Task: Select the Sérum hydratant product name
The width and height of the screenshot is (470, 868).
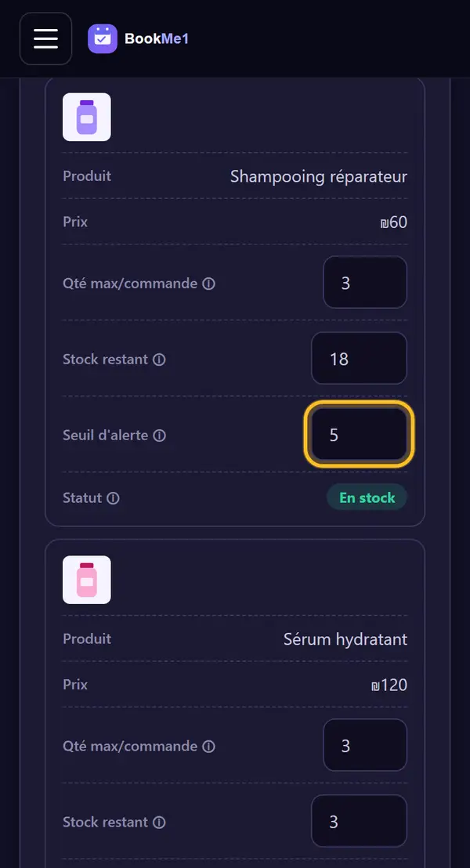Action: pos(345,639)
